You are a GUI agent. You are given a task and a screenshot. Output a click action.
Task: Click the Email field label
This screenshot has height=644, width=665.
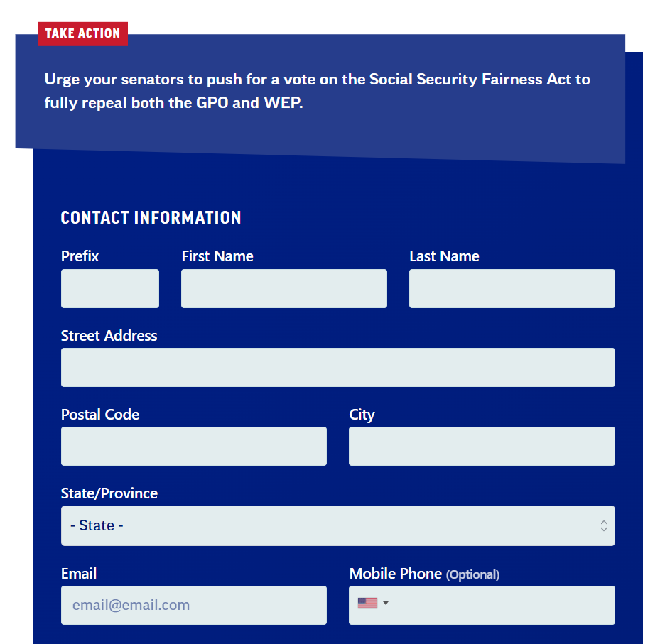(x=79, y=574)
